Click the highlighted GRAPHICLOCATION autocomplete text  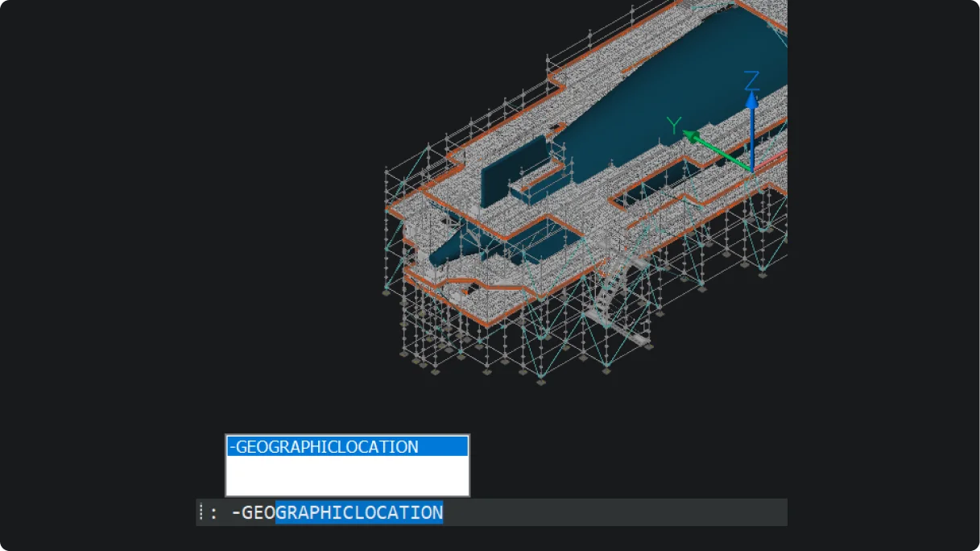(x=359, y=512)
